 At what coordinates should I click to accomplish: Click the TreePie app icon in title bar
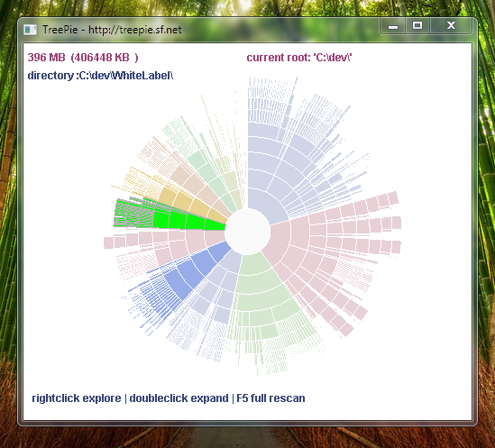[x=31, y=30]
